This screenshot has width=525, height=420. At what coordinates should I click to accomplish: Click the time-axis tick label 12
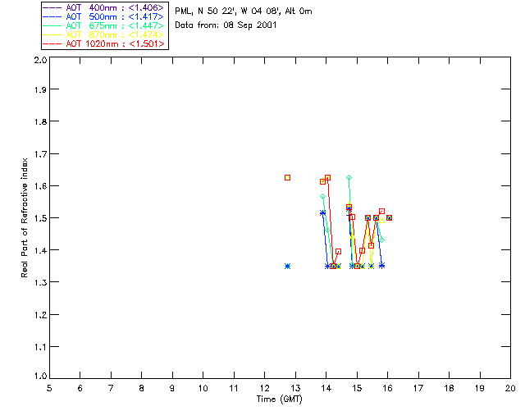(264, 388)
